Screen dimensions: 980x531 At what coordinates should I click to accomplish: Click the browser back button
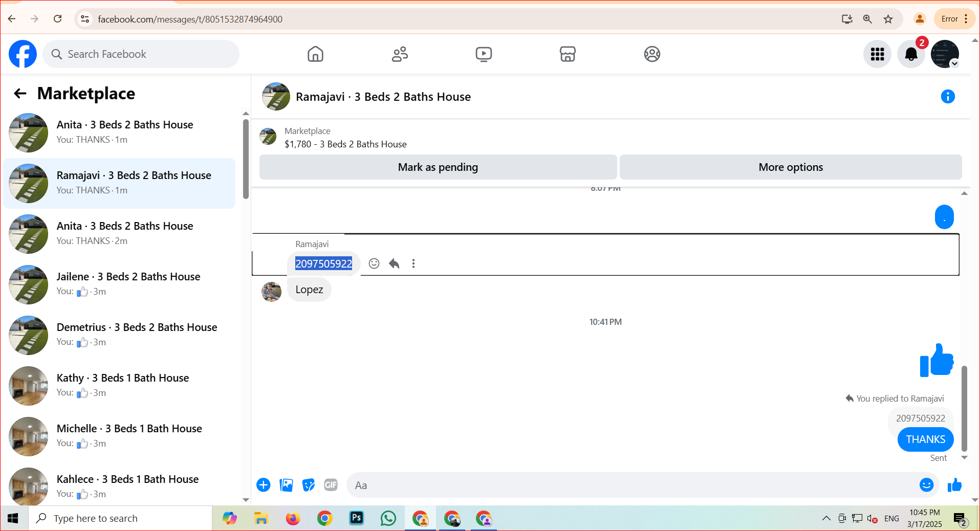click(x=12, y=19)
